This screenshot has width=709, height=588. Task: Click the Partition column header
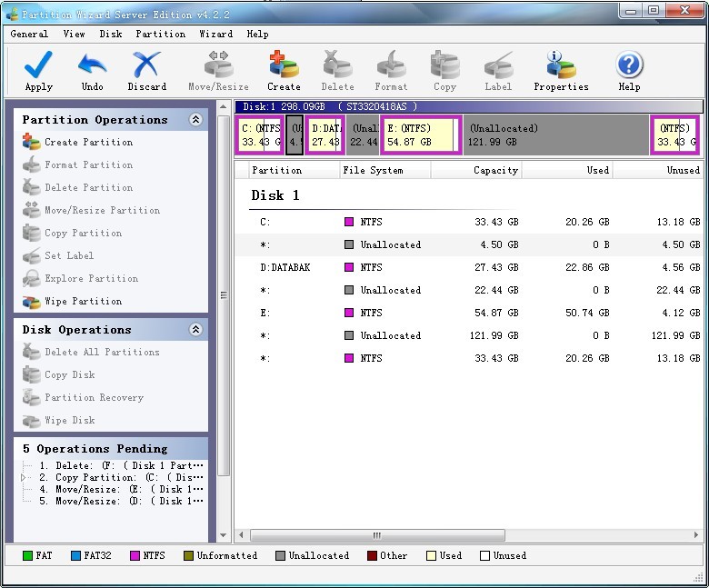294,170
